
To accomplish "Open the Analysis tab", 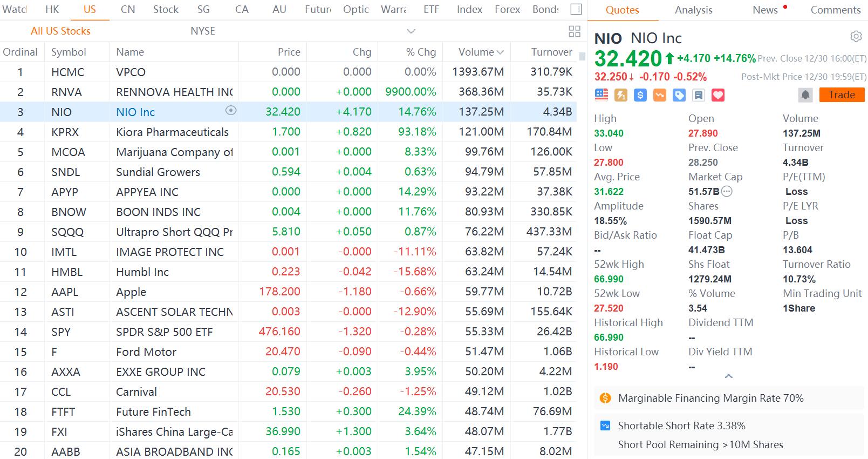I will click(x=693, y=10).
